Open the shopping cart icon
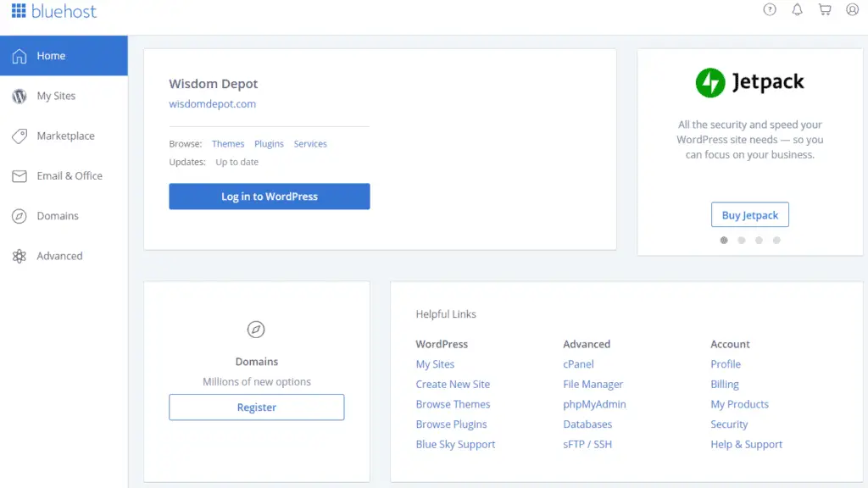Viewport: 868px width, 488px height. [x=825, y=9]
